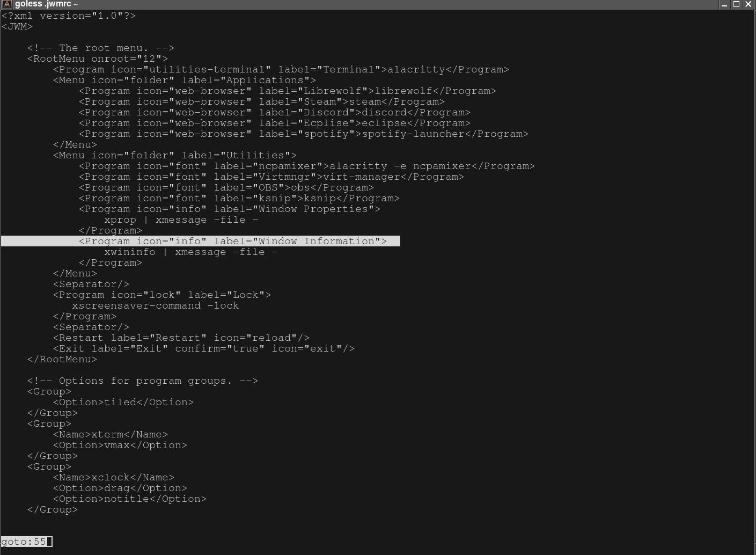
Task: Click the Restart label line
Action: [x=181, y=338]
